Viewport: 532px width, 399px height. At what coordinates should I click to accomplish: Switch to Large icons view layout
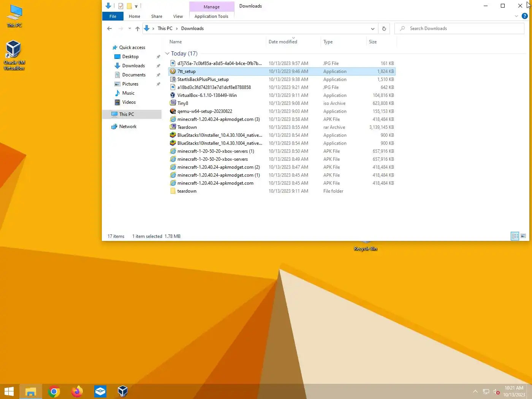point(523,236)
